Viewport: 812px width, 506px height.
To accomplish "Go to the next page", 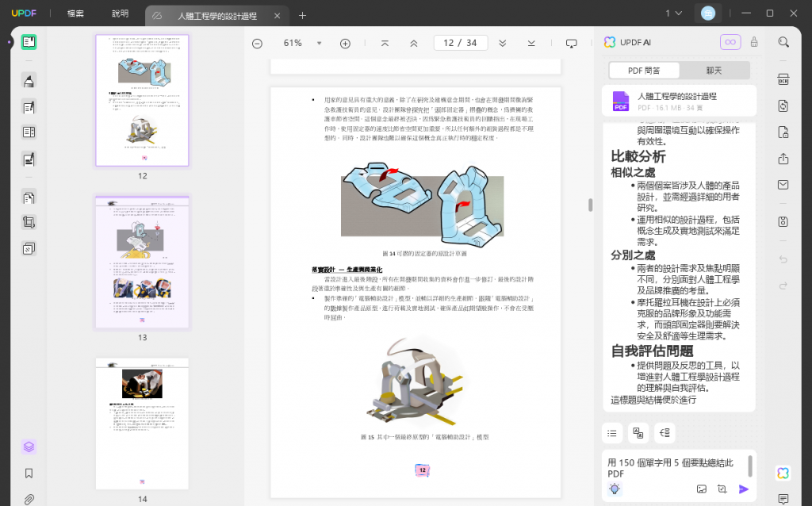I will (502, 44).
